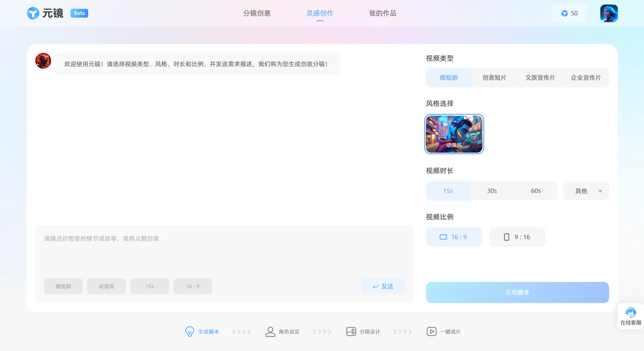Click the 一键成片 play icon
The width and height of the screenshot is (644, 351).
(431, 331)
